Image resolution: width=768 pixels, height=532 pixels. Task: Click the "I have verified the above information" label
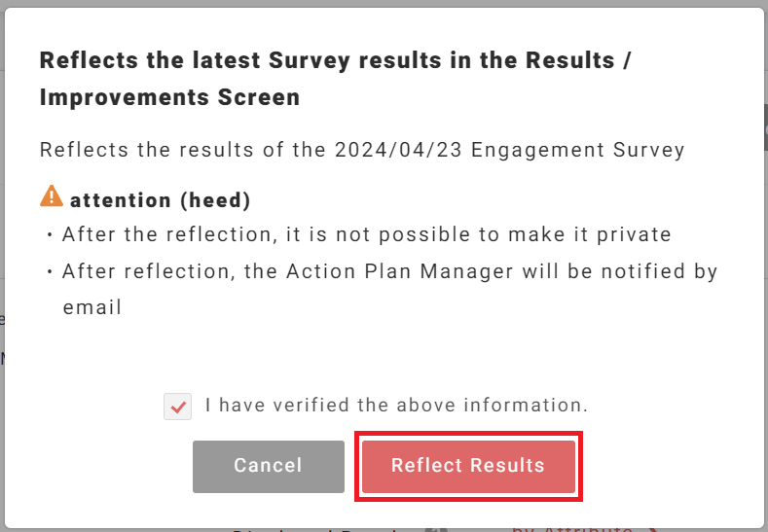[x=396, y=405]
